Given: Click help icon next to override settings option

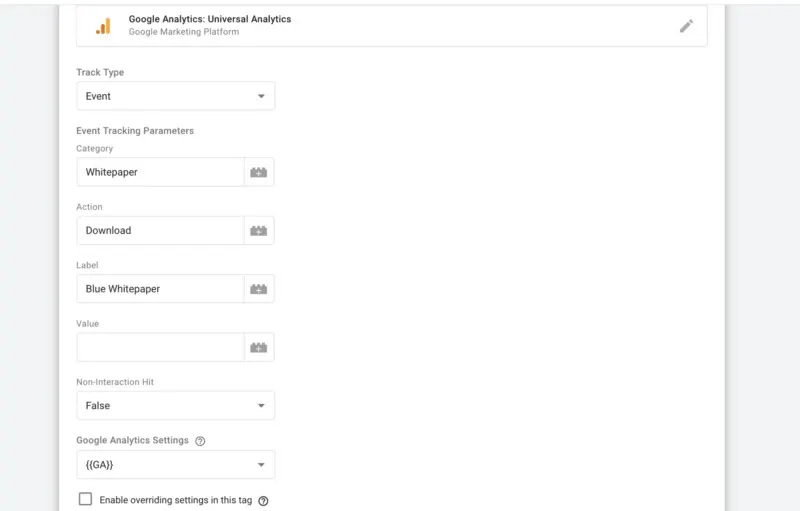Looking at the screenshot, I should point(263,501).
